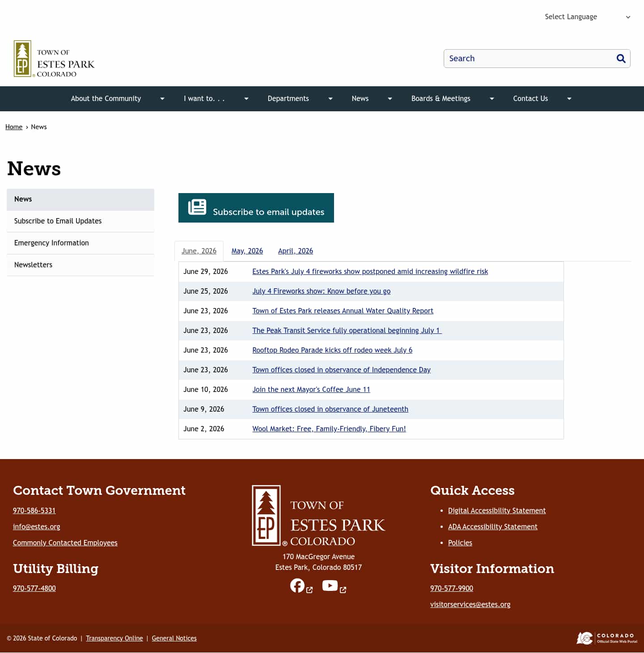Expand the Departments menu arrow

coord(330,99)
